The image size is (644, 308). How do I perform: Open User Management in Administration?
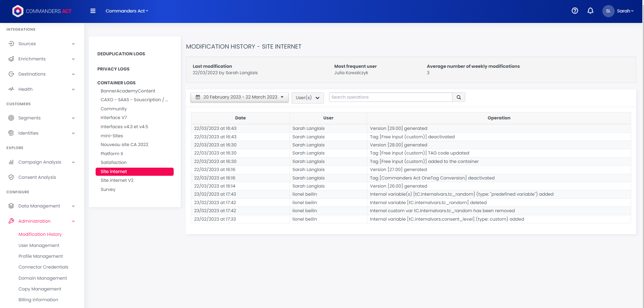39,246
